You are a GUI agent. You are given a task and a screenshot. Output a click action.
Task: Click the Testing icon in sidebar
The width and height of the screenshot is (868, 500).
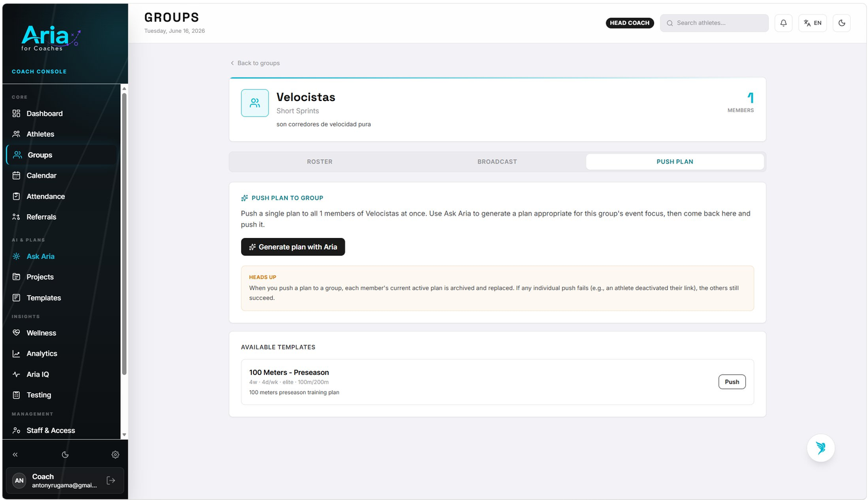point(17,395)
